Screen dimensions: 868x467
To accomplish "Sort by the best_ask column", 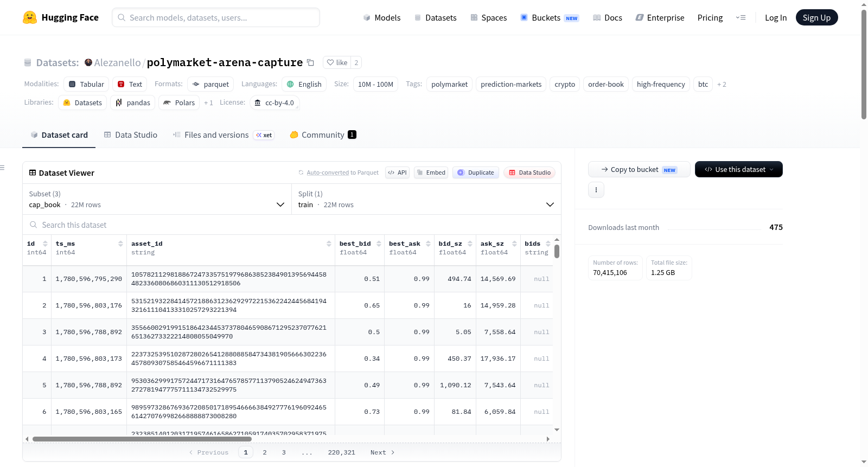I will click(428, 244).
